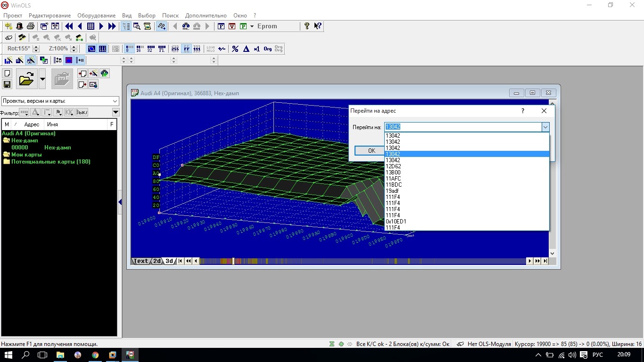The width and height of the screenshot is (644, 362).
Task: Click the red boxed V icon
Action: coord(232,26)
